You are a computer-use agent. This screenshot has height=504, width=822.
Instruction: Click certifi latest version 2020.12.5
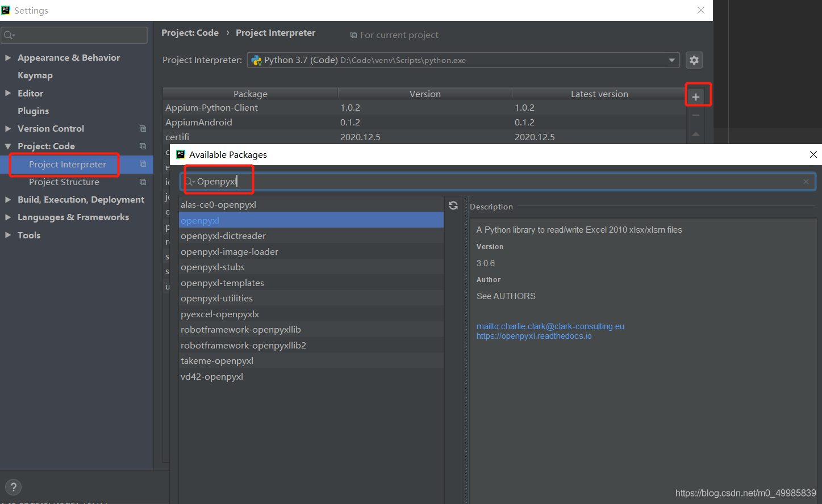click(535, 137)
